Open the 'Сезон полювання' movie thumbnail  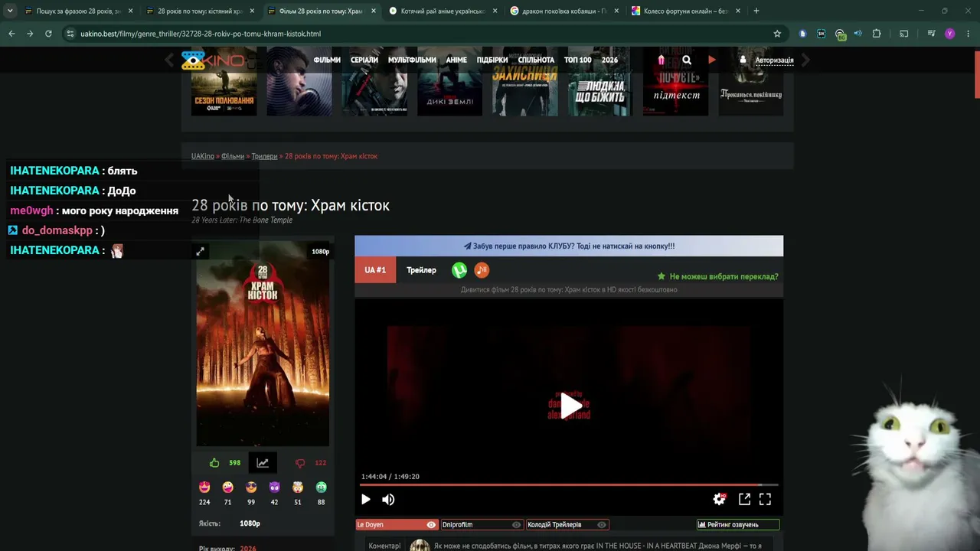click(224, 81)
